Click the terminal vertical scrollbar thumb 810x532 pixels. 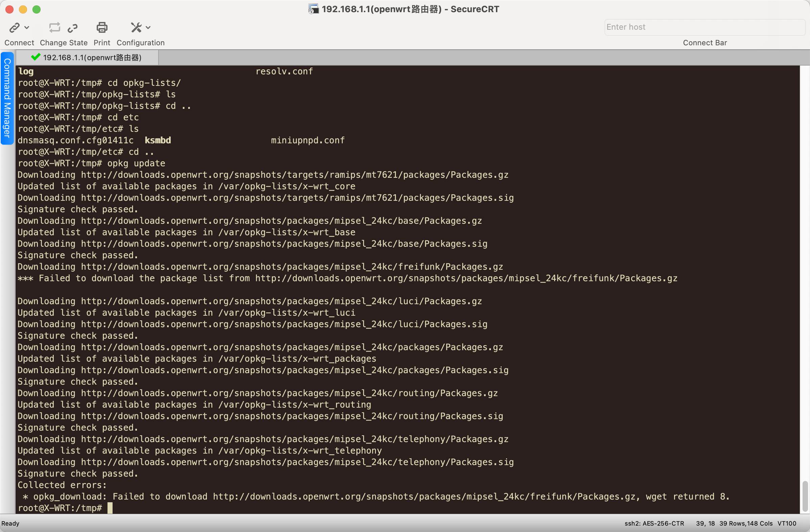pos(805,496)
